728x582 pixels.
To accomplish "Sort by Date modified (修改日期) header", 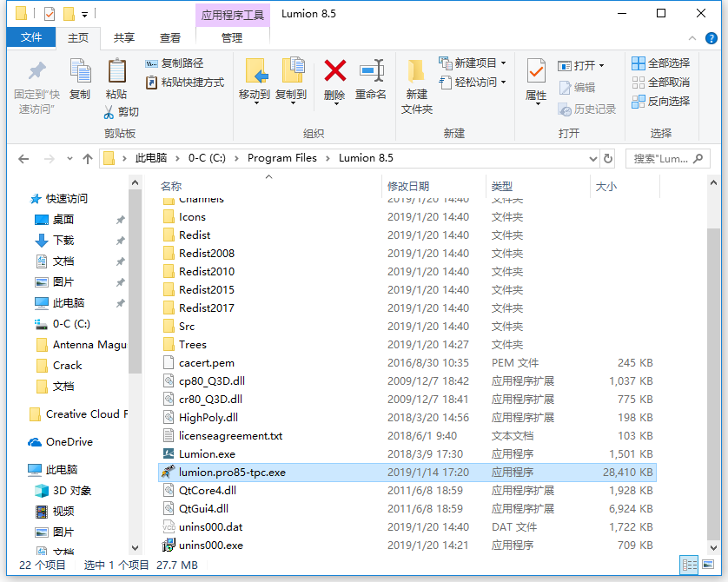I will coord(433,186).
